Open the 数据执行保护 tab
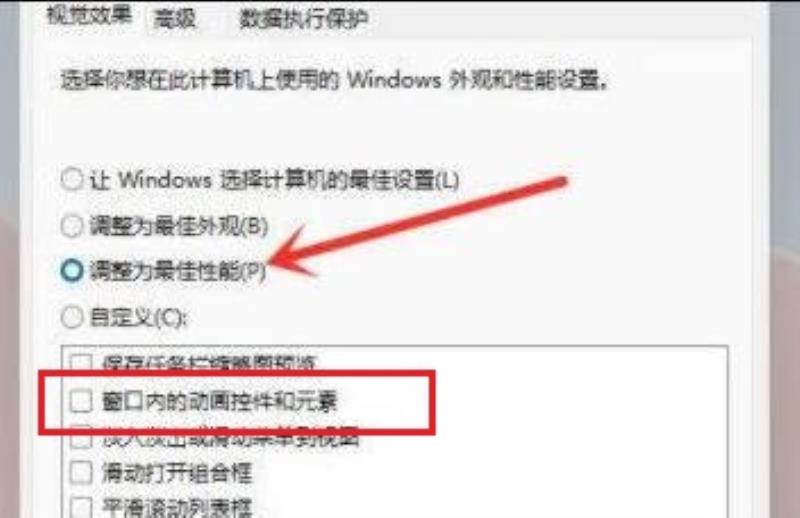 click(304, 18)
